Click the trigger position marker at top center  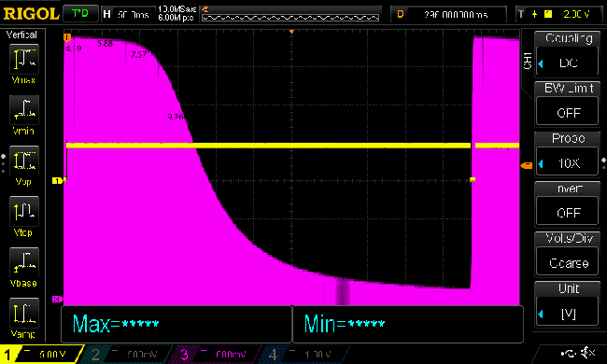tap(291, 32)
